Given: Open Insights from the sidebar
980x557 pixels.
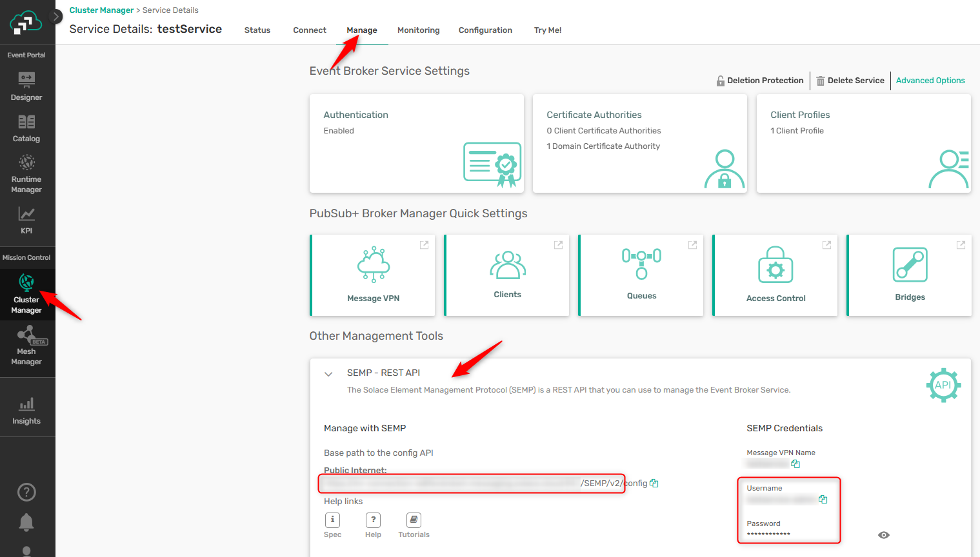Looking at the screenshot, I should (26, 411).
